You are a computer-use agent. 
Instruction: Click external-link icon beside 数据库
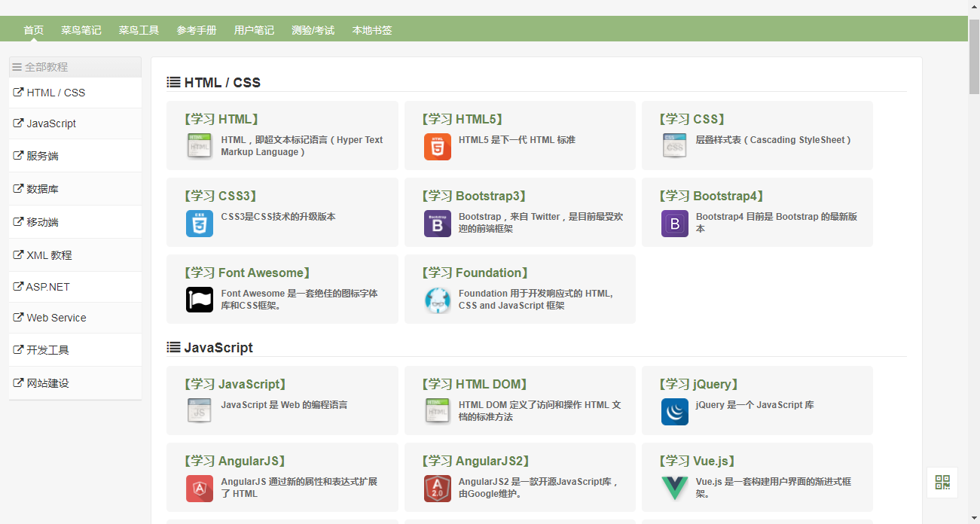(19, 189)
